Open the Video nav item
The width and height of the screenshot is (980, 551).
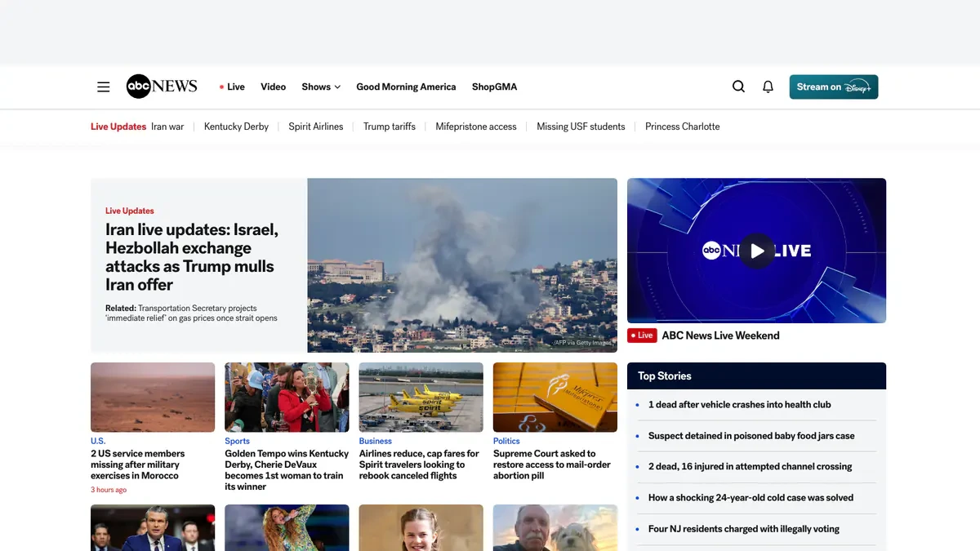coord(274,87)
